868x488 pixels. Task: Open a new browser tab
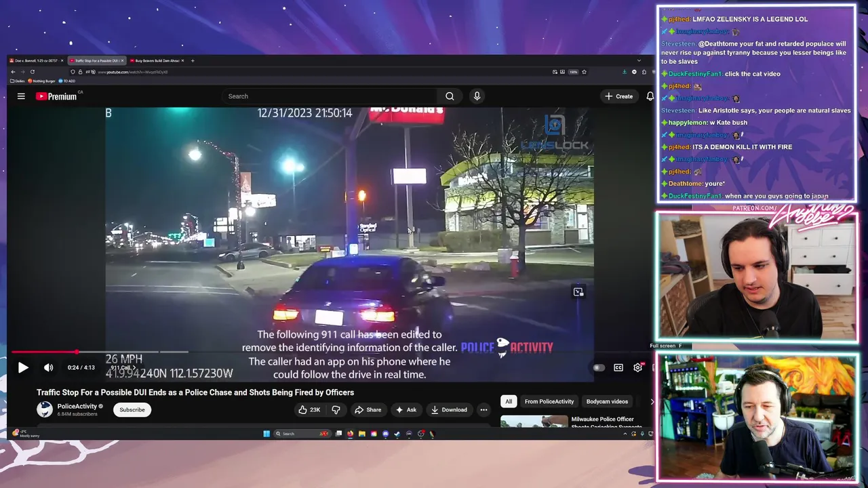point(193,60)
